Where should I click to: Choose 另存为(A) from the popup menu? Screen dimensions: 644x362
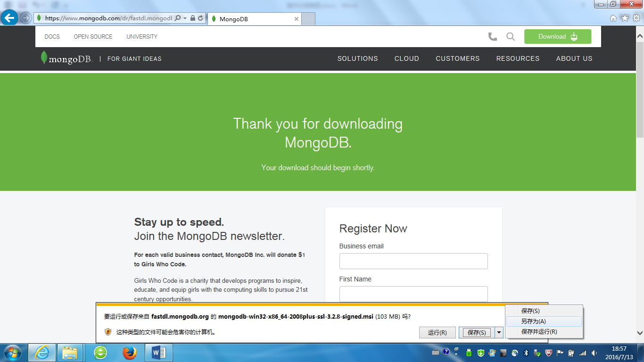(x=544, y=321)
